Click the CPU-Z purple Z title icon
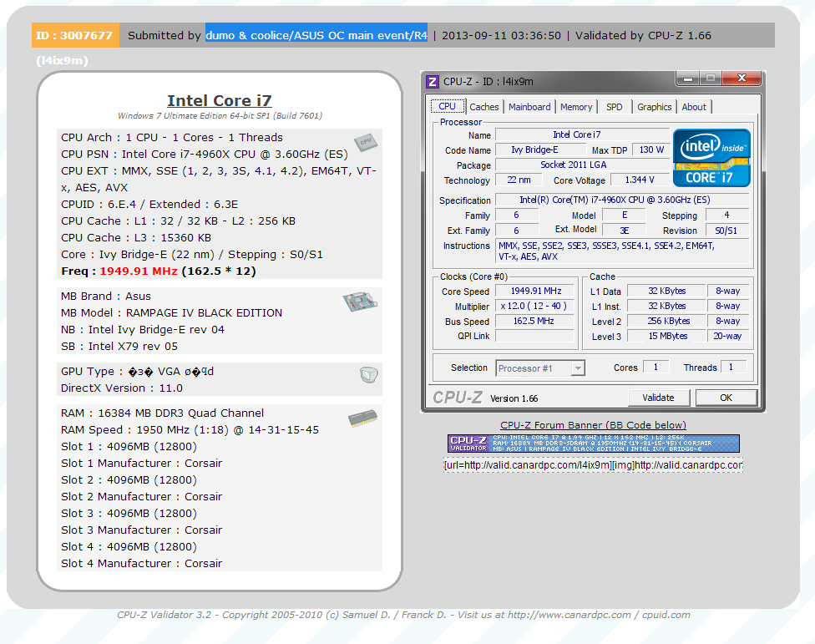 tap(432, 82)
